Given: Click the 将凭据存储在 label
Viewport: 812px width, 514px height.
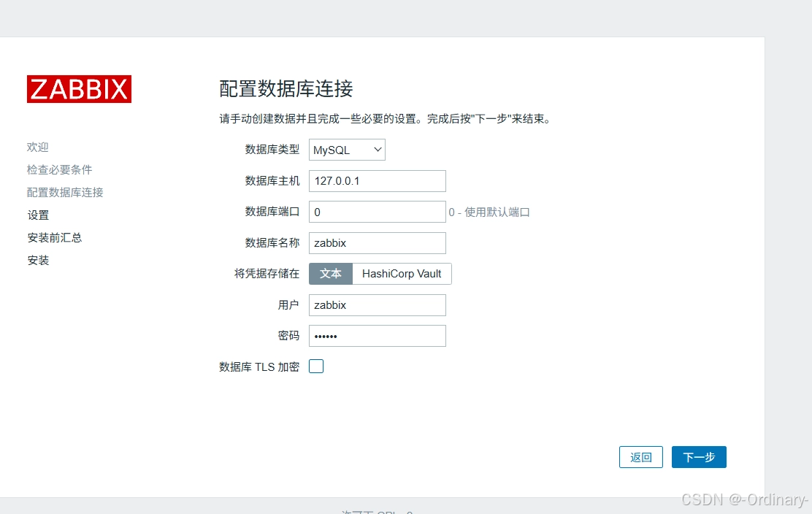Looking at the screenshot, I should 267,273.
